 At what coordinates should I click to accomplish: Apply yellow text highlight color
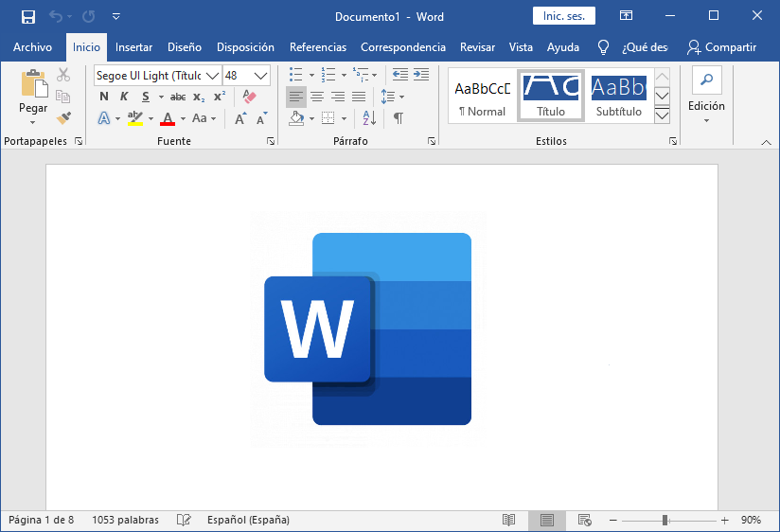pyautogui.click(x=134, y=118)
